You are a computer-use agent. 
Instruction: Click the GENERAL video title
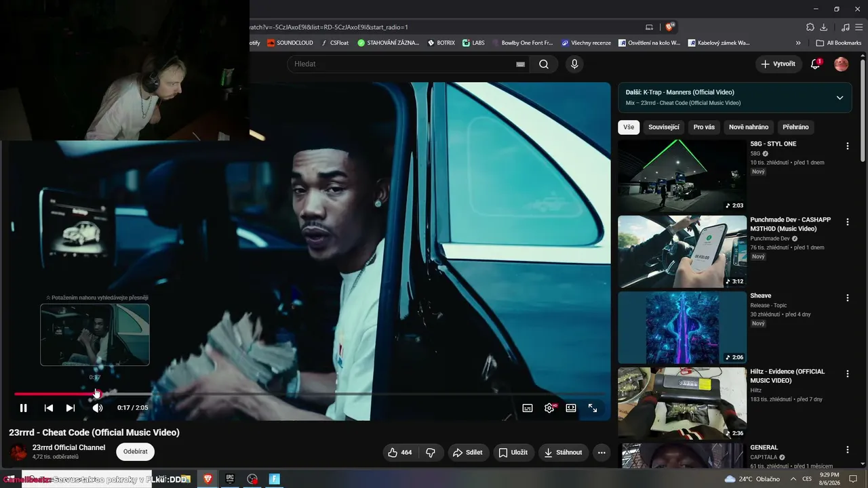coord(764,447)
